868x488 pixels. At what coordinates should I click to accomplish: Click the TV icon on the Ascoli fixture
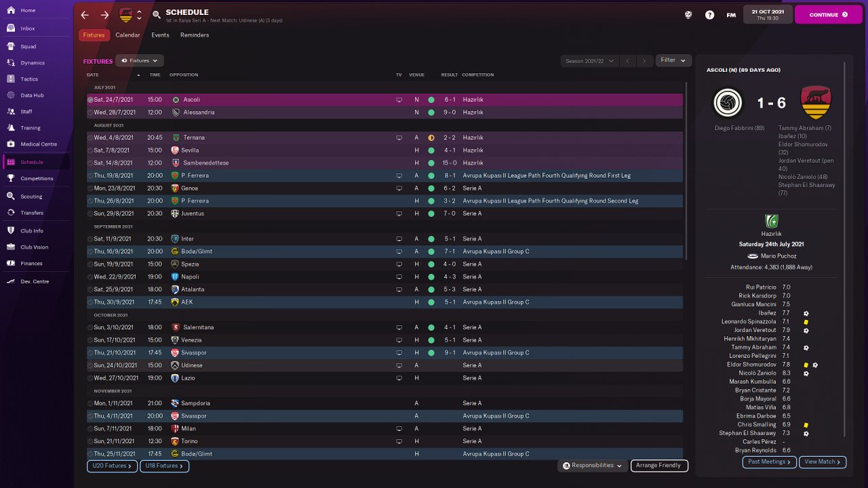(x=399, y=100)
